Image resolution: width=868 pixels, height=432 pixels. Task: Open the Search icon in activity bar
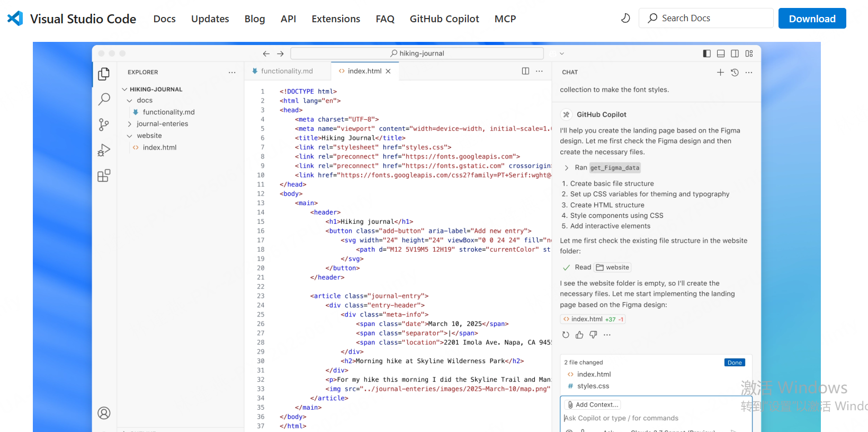pyautogui.click(x=104, y=99)
